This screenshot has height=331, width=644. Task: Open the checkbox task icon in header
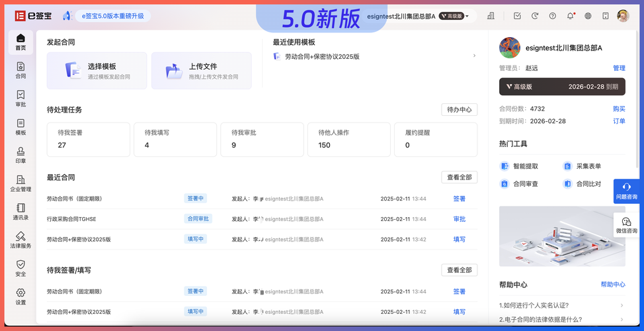click(x=517, y=16)
